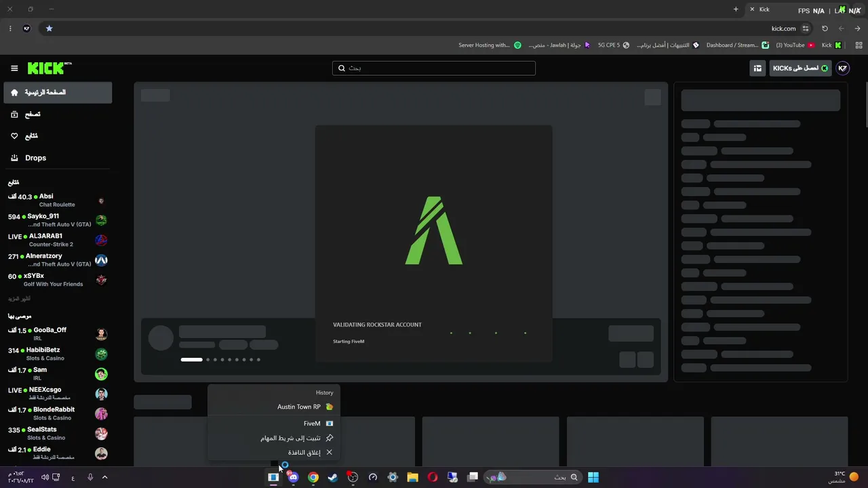Screen dimensions: 868x488
Task: Open the Dashboard / Stream bookmark
Action: coord(738,45)
